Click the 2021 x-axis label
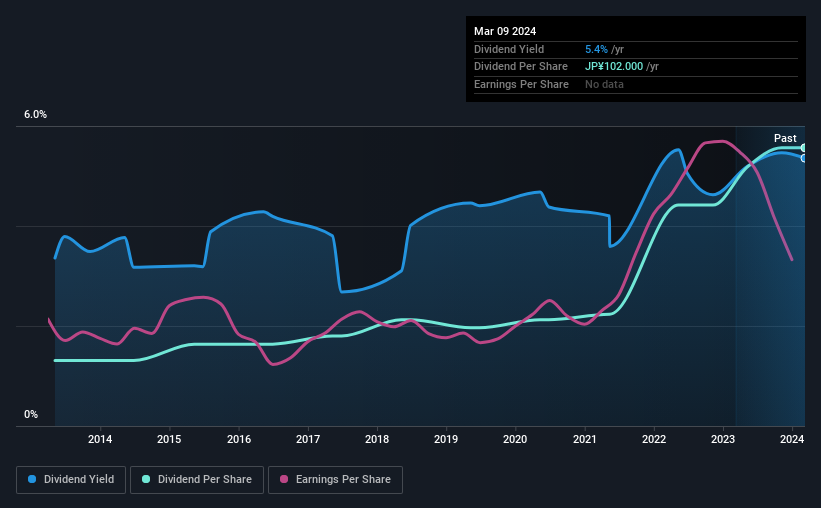This screenshot has height=508, width=821. [585, 439]
